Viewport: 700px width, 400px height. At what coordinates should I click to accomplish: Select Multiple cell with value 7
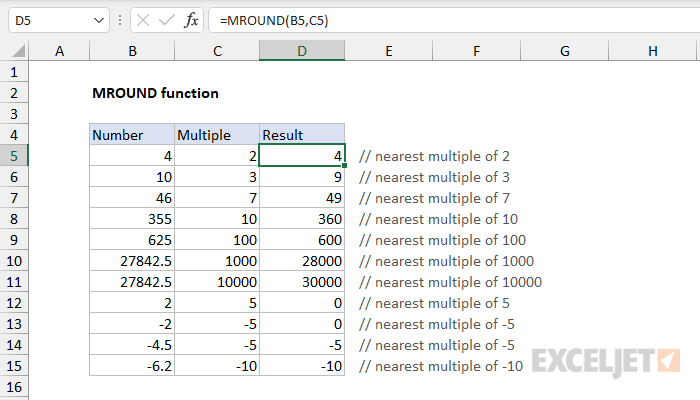(x=217, y=198)
